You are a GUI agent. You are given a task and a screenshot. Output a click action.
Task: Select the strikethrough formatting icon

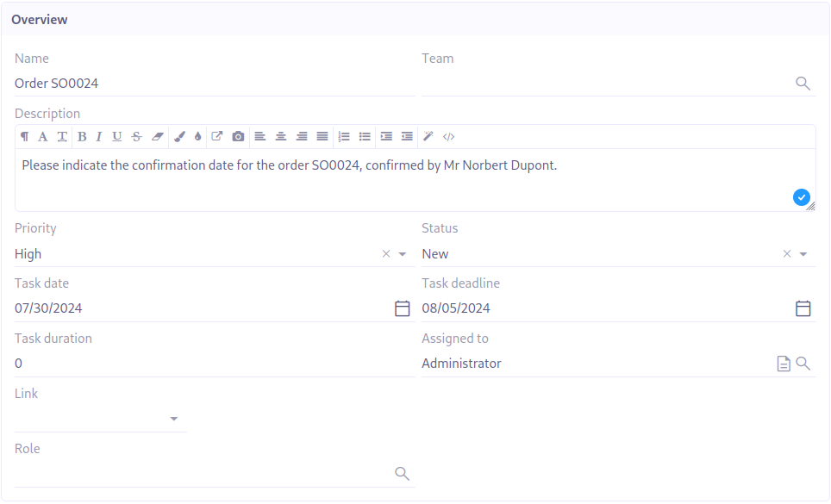(x=134, y=136)
